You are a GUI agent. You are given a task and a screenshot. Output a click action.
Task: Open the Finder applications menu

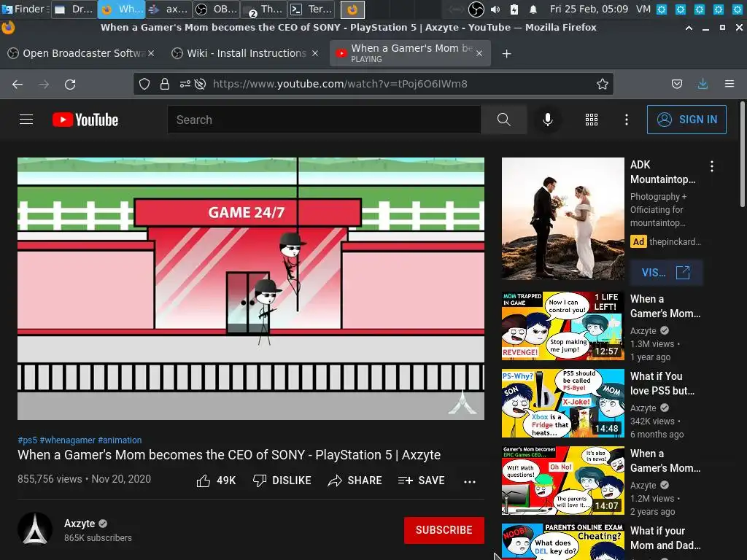25,9
